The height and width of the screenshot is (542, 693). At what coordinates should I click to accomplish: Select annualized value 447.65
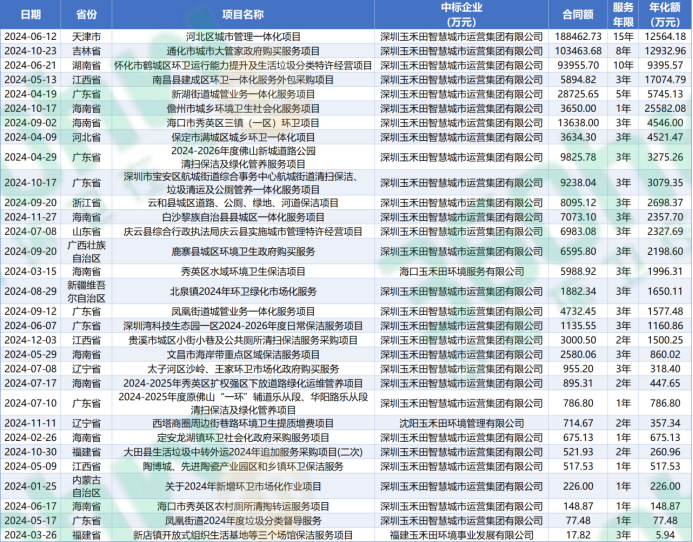[665, 383]
